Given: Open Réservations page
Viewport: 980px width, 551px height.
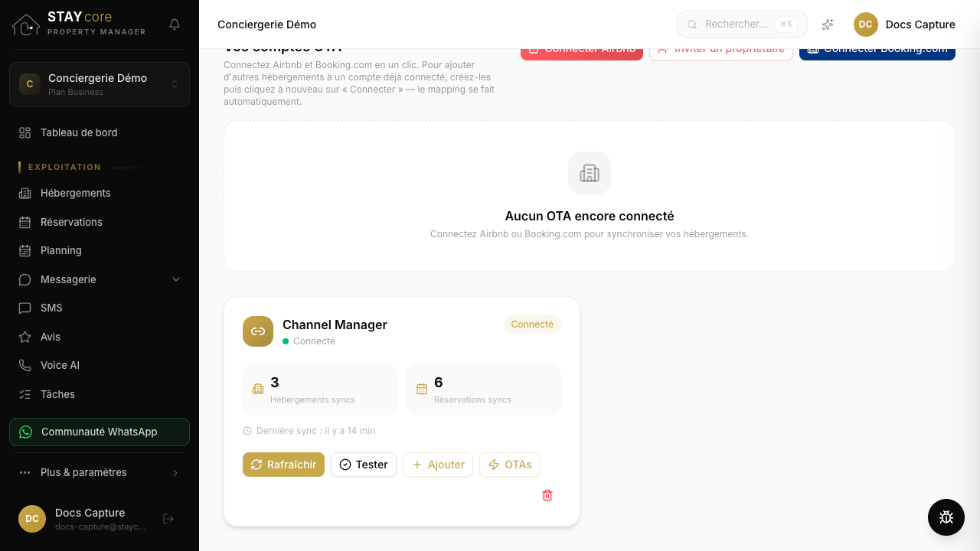Looking at the screenshot, I should (x=100, y=222).
